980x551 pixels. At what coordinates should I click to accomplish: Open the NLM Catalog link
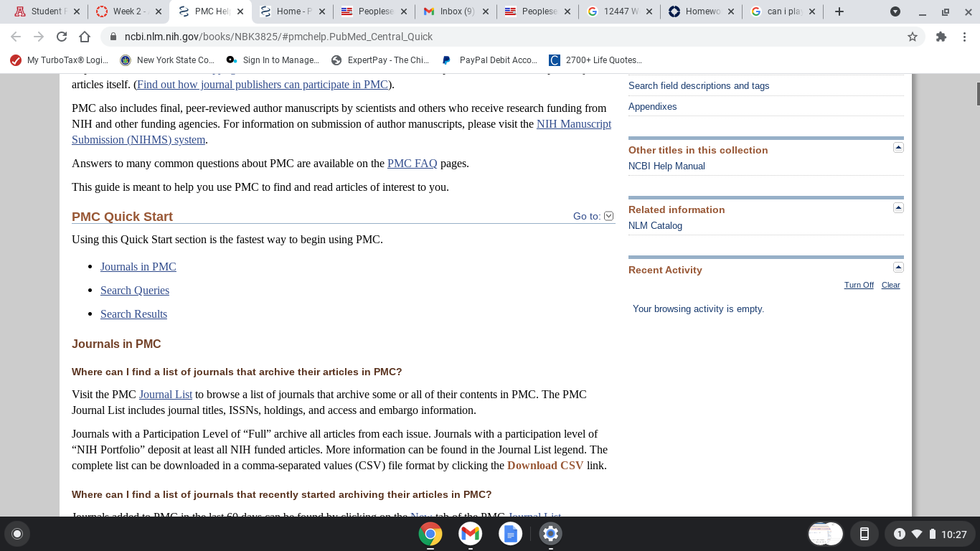[655, 225]
